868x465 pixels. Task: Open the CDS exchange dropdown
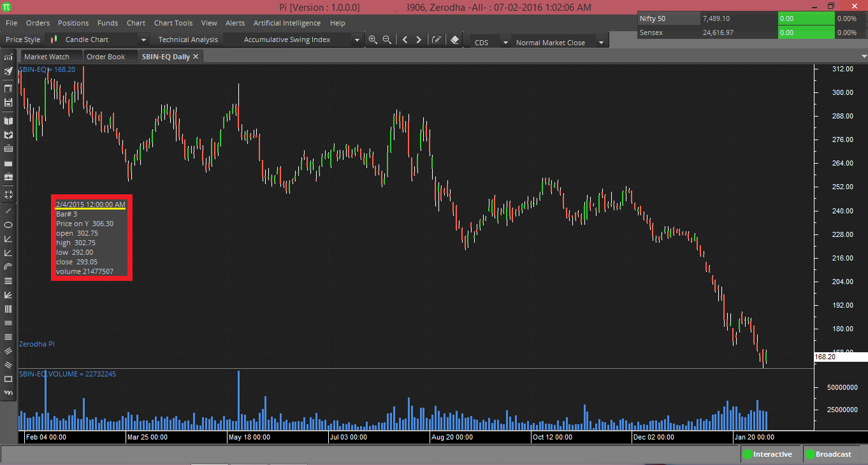point(505,43)
